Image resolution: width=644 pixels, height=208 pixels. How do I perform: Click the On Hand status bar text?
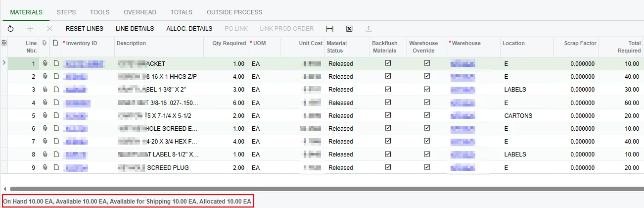(128, 202)
